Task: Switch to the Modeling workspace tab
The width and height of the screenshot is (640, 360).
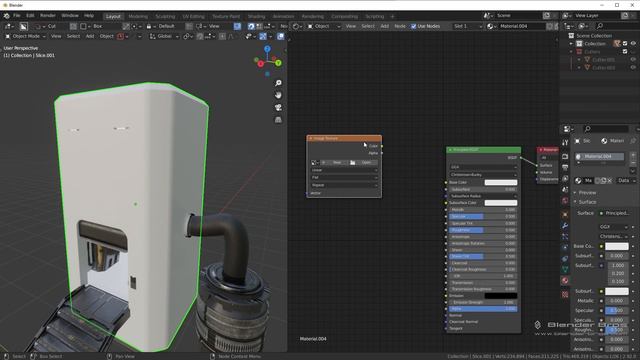Action: coord(138,16)
